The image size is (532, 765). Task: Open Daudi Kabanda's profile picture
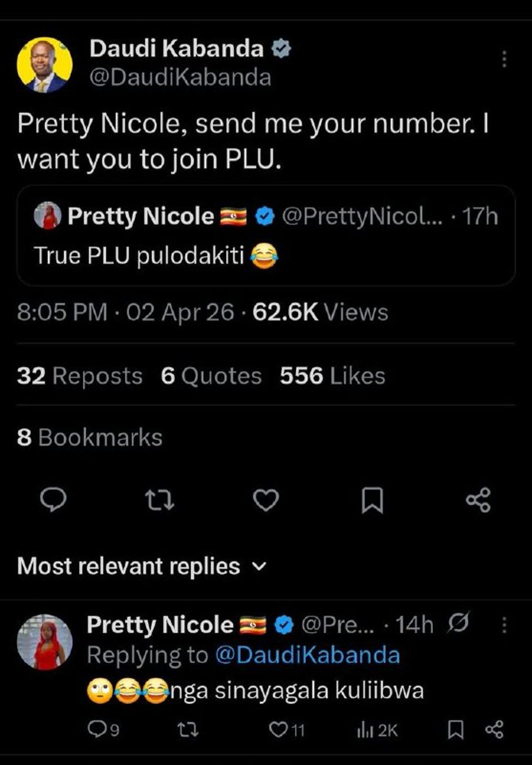(44, 65)
